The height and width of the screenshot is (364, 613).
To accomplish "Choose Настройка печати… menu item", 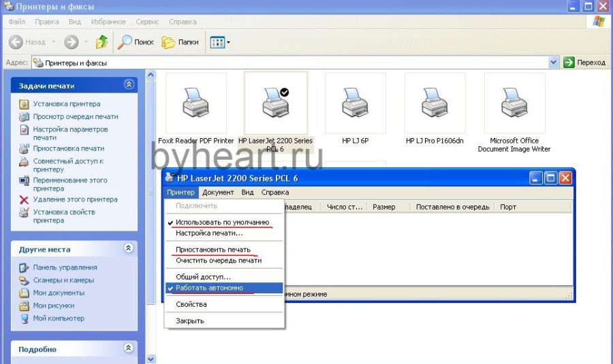I will [x=223, y=233].
